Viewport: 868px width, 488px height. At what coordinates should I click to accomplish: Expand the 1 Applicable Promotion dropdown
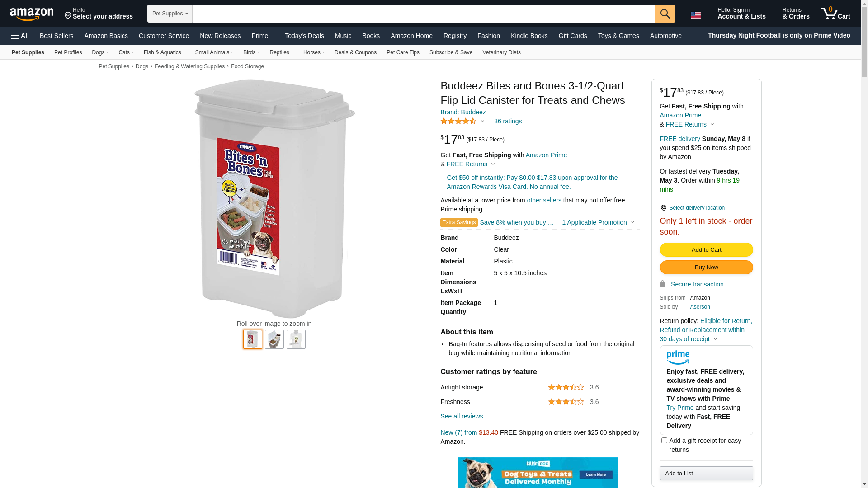pyautogui.click(x=598, y=222)
